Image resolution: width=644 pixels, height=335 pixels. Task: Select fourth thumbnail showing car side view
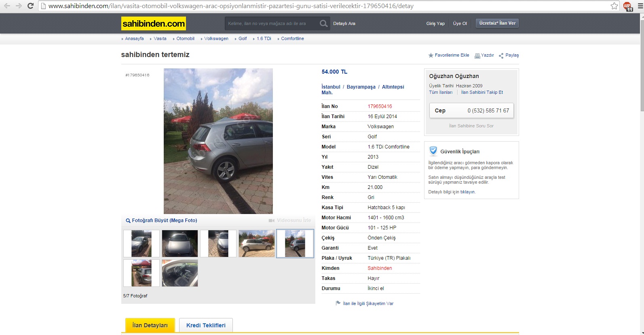point(257,244)
